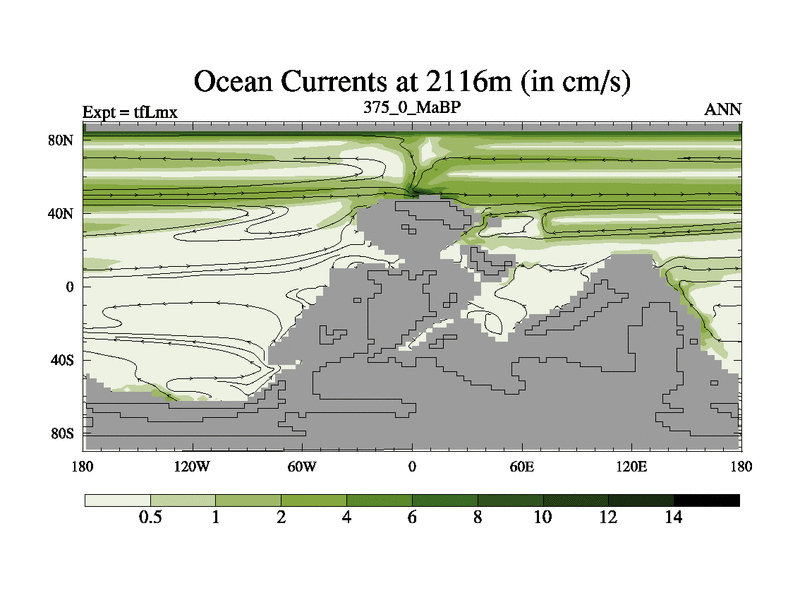Click the colorbar swatch between 1 and 2
The image size is (800, 600).
pos(248,499)
